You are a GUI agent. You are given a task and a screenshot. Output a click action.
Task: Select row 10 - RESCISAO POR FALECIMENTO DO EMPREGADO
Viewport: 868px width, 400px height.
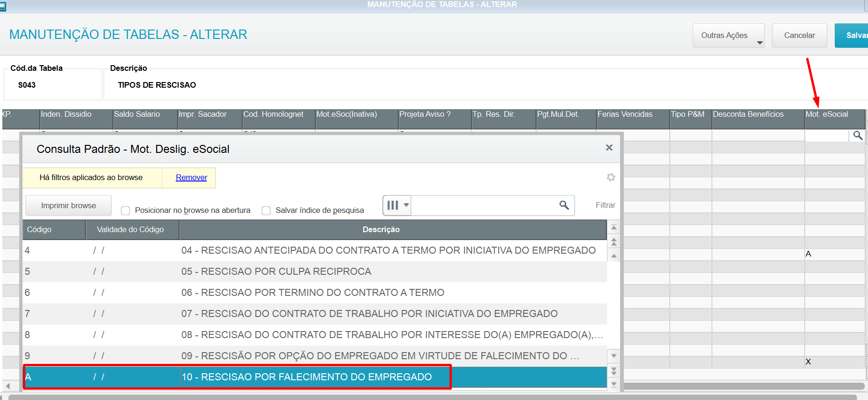(314, 377)
